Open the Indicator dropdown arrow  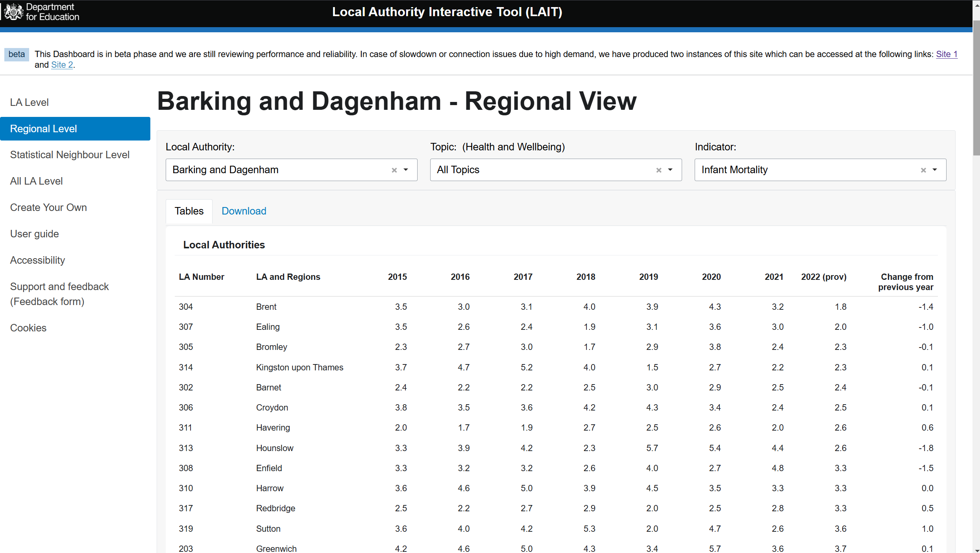pyautogui.click(x=935, y=170)
